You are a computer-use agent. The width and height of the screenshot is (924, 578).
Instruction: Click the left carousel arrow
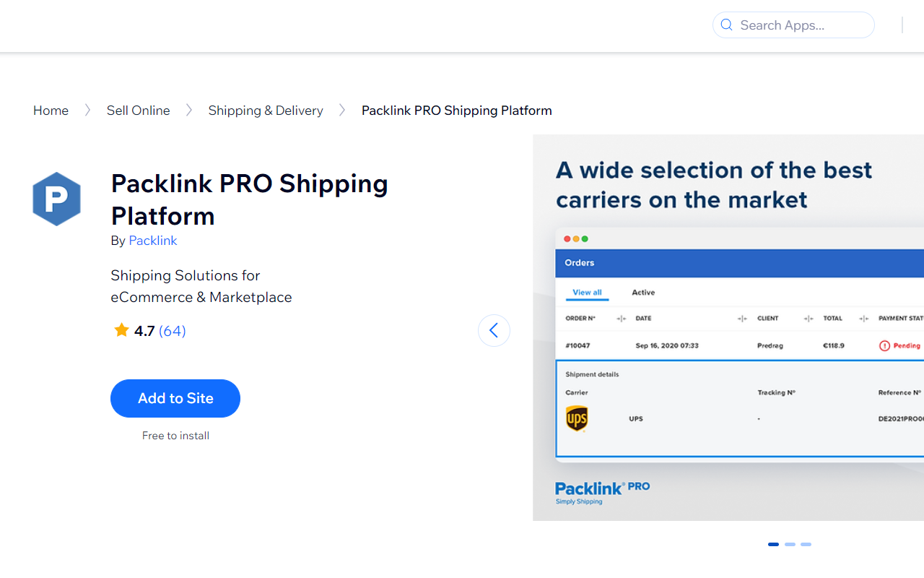tap(494, 330)
